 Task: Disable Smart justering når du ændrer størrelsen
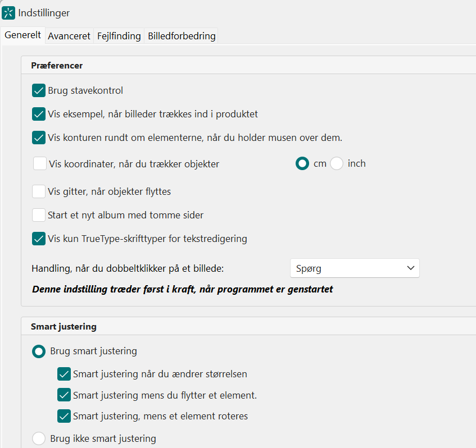64,374
